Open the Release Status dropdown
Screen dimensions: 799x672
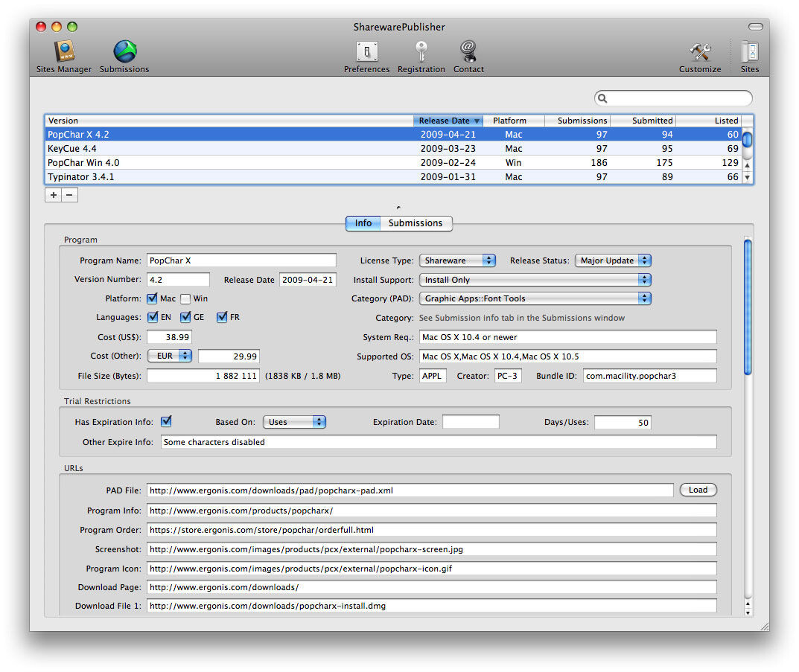tap(613, 260)
